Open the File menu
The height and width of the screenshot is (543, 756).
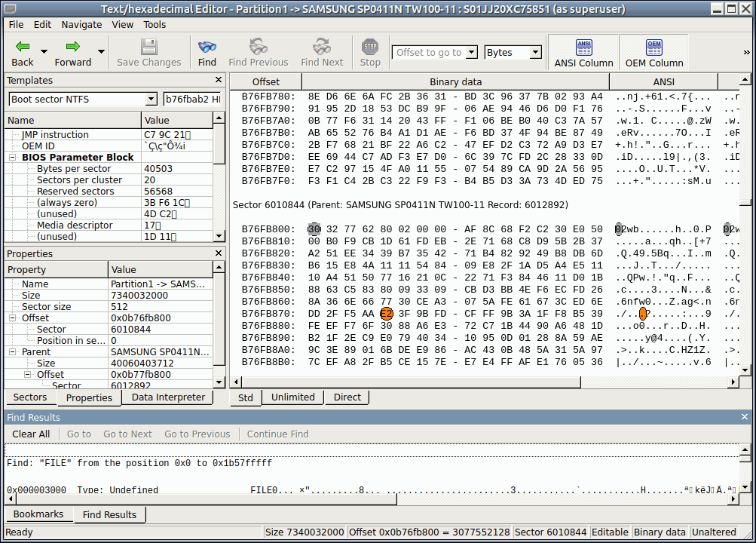coord(16,25)
